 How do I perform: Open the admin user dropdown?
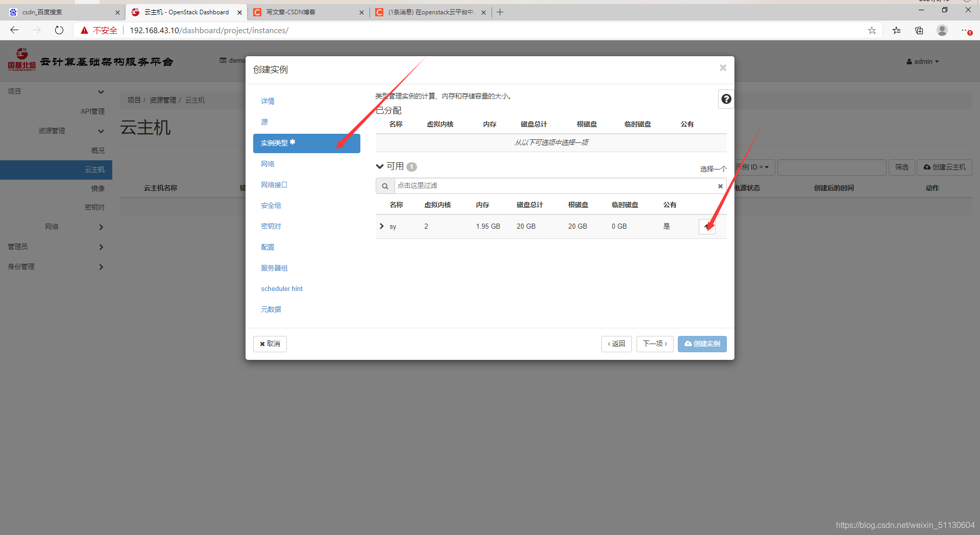point(923,61)
